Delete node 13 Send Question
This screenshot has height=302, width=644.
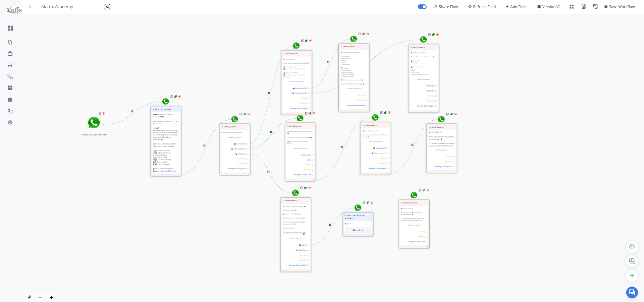455,114
